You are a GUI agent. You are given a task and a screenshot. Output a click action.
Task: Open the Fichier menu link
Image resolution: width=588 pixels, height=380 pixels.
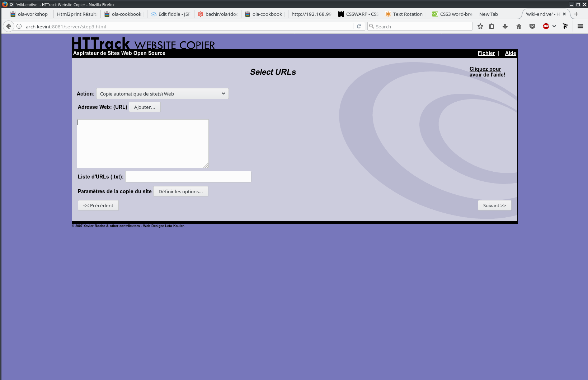(x=486, y=53)
